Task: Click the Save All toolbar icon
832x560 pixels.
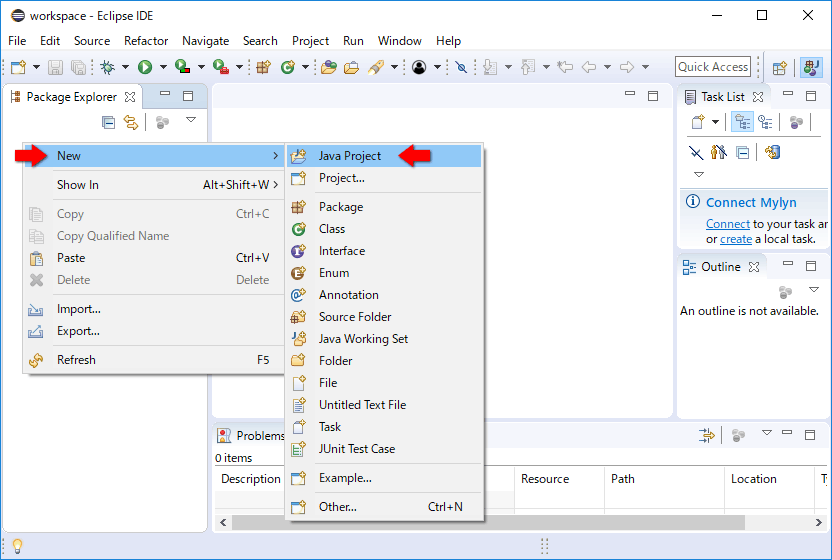Action: coord(79,67)
